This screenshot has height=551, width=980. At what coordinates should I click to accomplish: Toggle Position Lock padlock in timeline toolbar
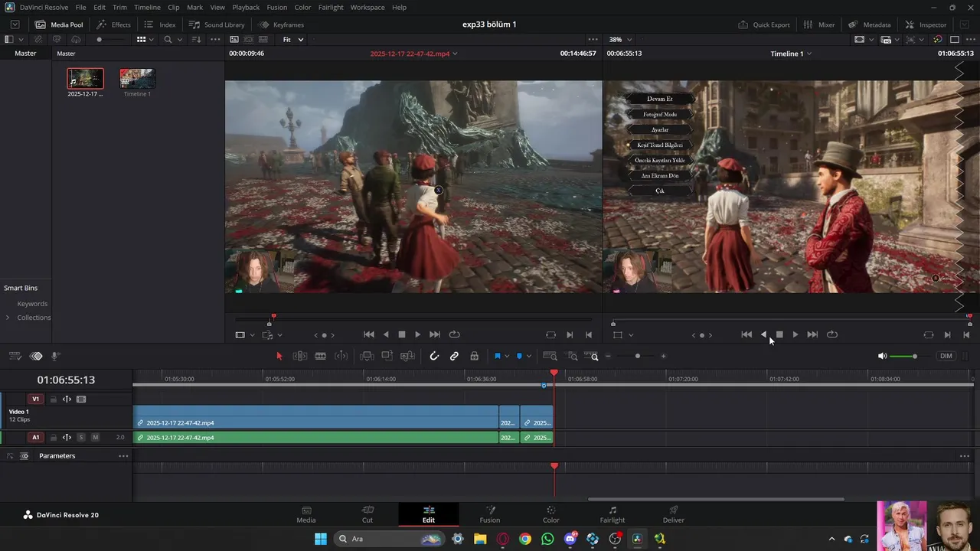tap(475, 356)
